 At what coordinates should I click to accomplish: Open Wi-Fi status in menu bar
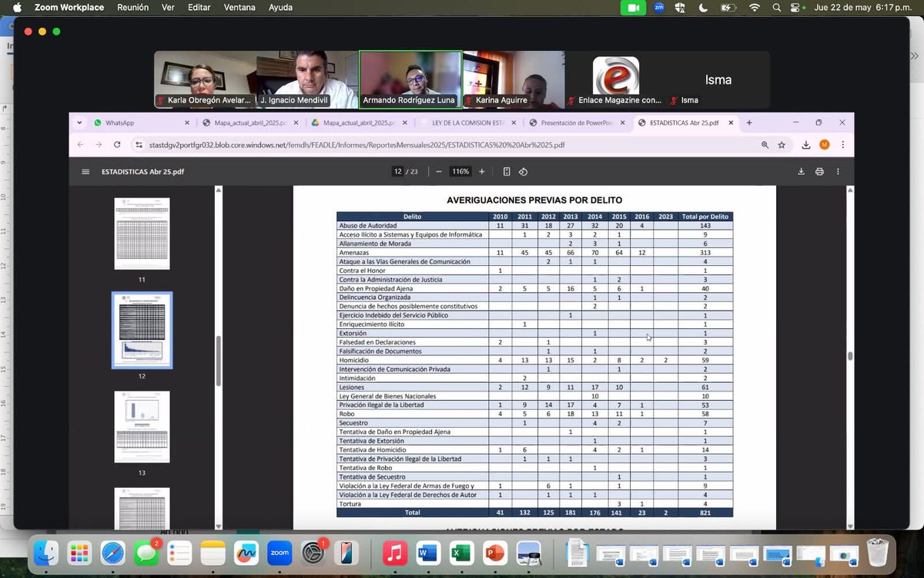coord(755,8)
